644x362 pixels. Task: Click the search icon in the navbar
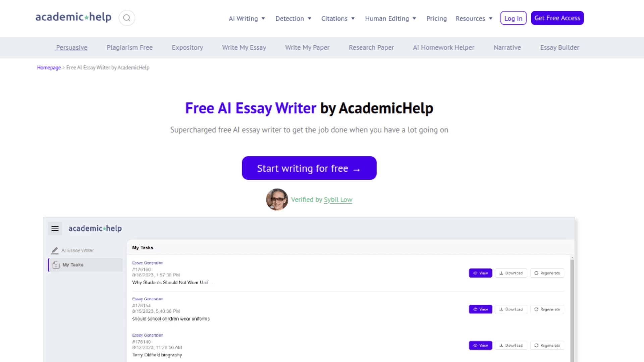(127, 18)
